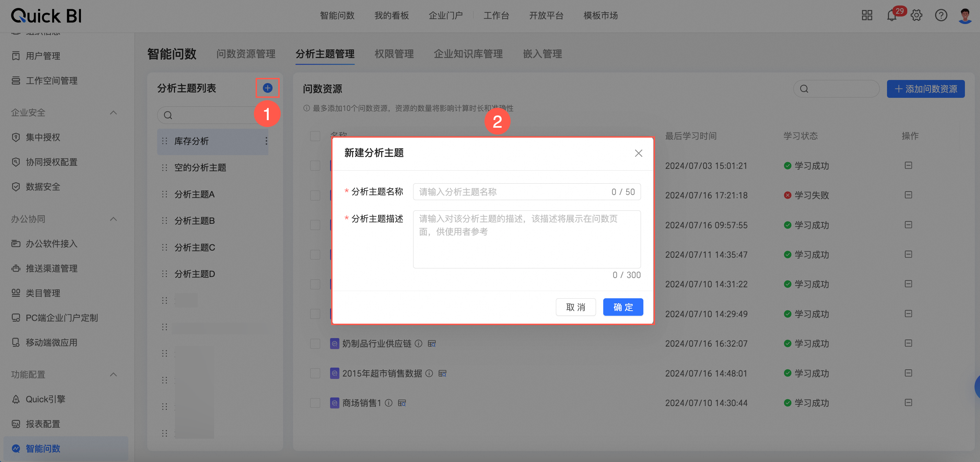The height and width of the screenshot is (462, 980).
Task: Click 添加问数资源 button
Action: (x=925, y=89)
